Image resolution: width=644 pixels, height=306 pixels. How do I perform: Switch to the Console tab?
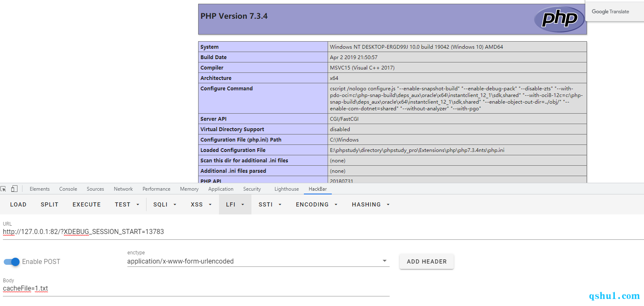(68, 189)
